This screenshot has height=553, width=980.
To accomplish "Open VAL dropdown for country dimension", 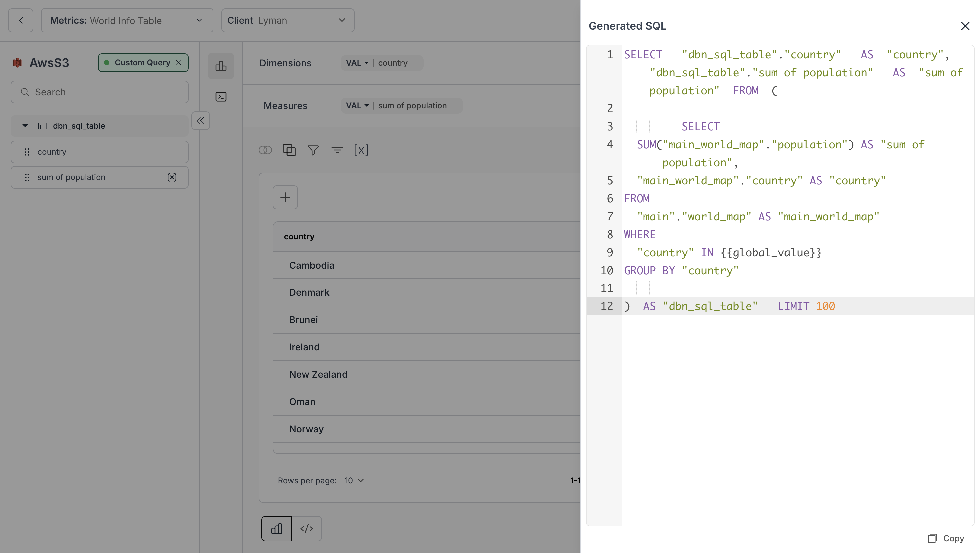I will click(357, 63).
